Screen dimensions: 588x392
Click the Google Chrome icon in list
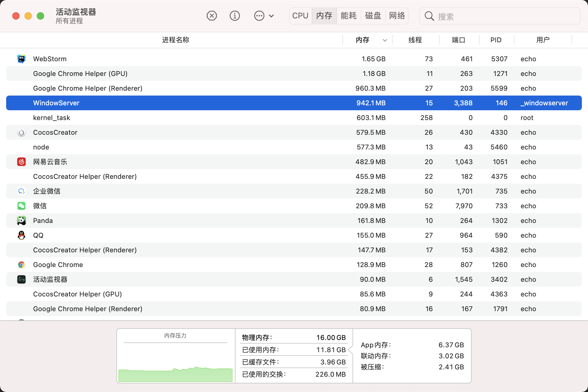21,265
